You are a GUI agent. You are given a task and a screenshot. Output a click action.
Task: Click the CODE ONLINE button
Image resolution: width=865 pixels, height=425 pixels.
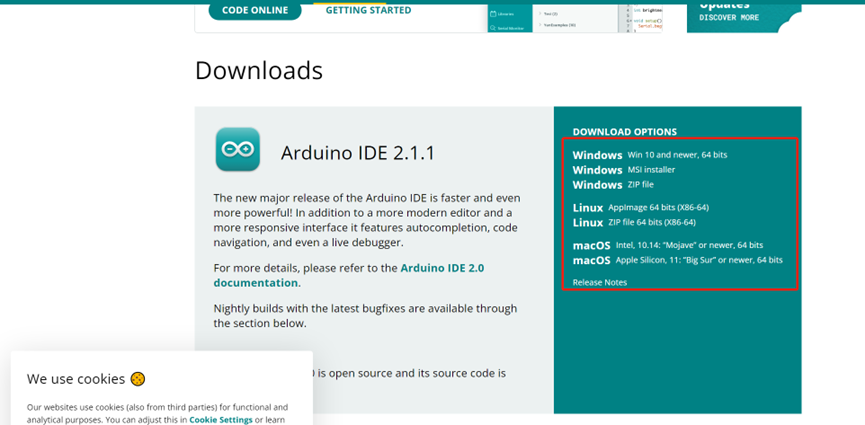click(255, 10)
